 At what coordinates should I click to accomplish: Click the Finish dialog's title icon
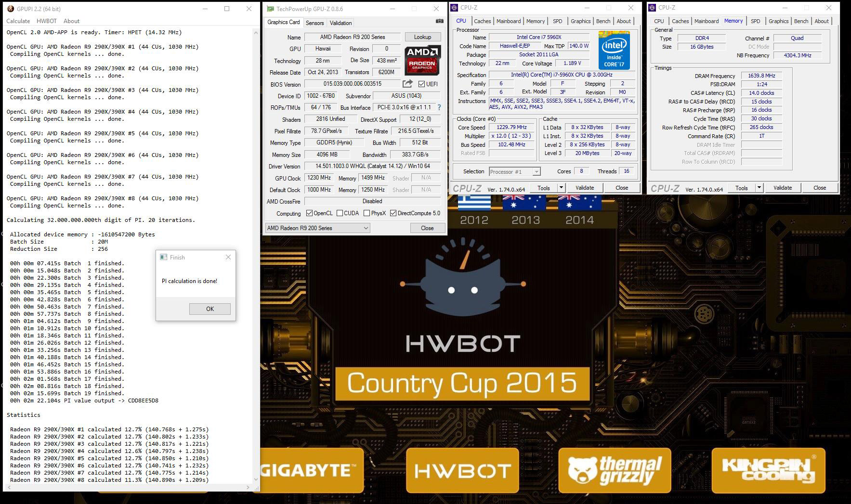click(163, 257)
